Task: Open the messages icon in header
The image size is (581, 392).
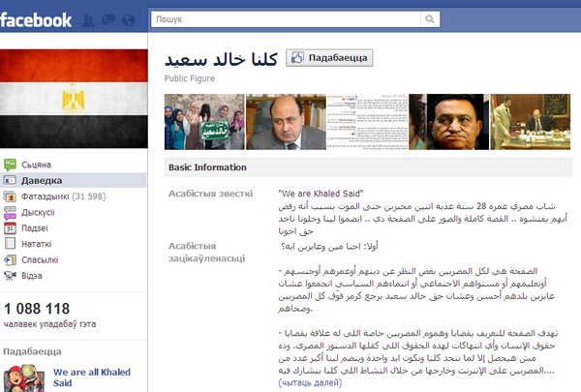Action: point(108,19)
